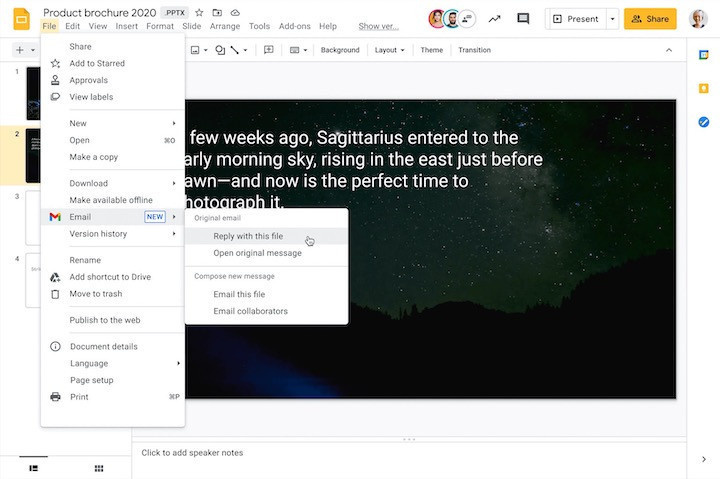Open the signed-in account avatar
Viewport: 720px width, 479px height.
pyautogui.click(x=698, y=19)
